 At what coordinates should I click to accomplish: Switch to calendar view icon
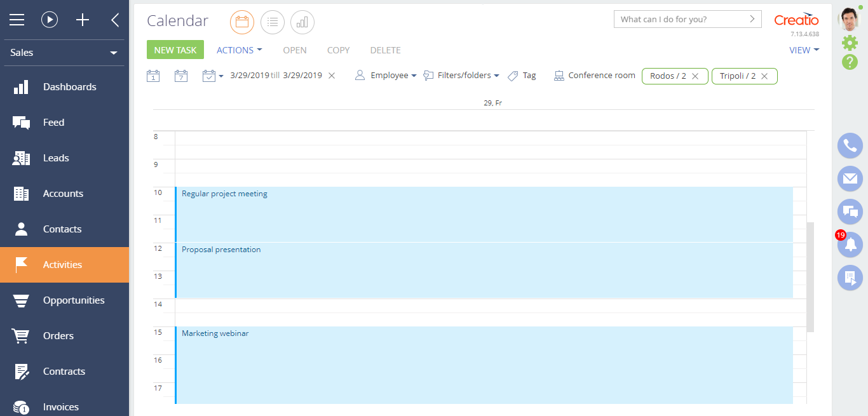[241, 22]
